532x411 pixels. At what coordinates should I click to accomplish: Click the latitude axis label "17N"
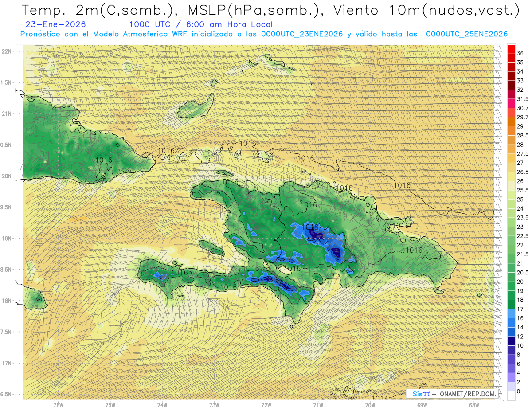coord(6,363)
